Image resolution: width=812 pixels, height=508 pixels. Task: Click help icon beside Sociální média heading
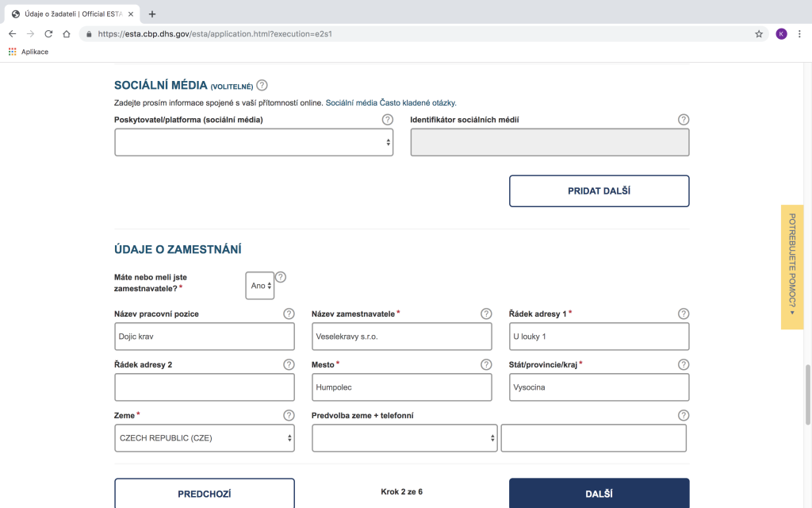coord(262,86)
